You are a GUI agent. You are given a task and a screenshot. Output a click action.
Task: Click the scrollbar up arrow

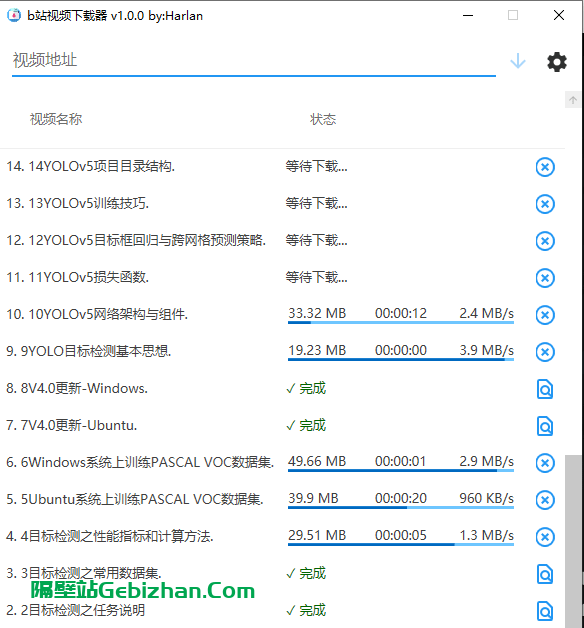pos(573,100)
